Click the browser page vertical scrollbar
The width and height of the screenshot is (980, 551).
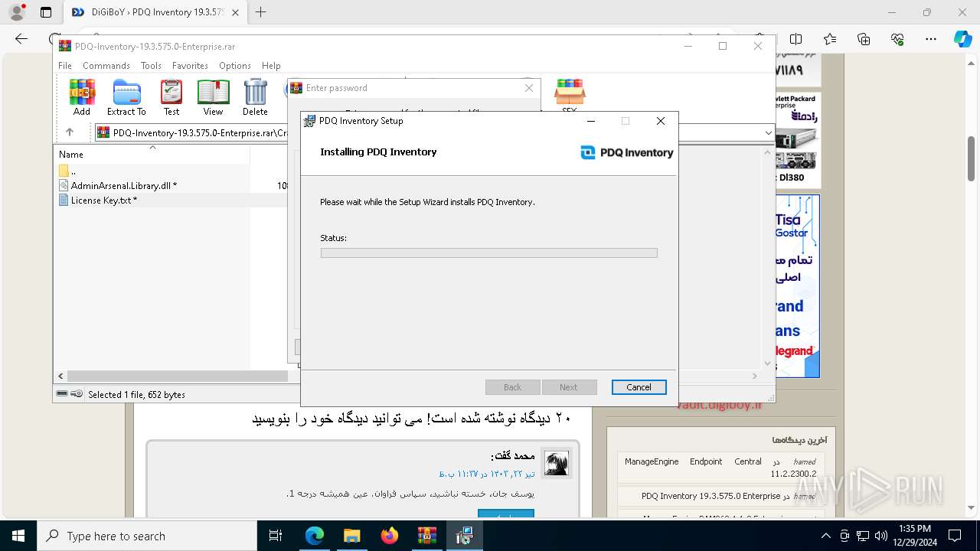(972, 158)
